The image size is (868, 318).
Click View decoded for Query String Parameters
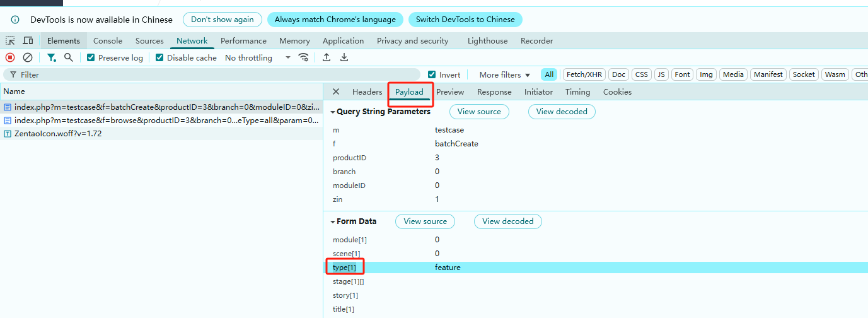point(562,112)
